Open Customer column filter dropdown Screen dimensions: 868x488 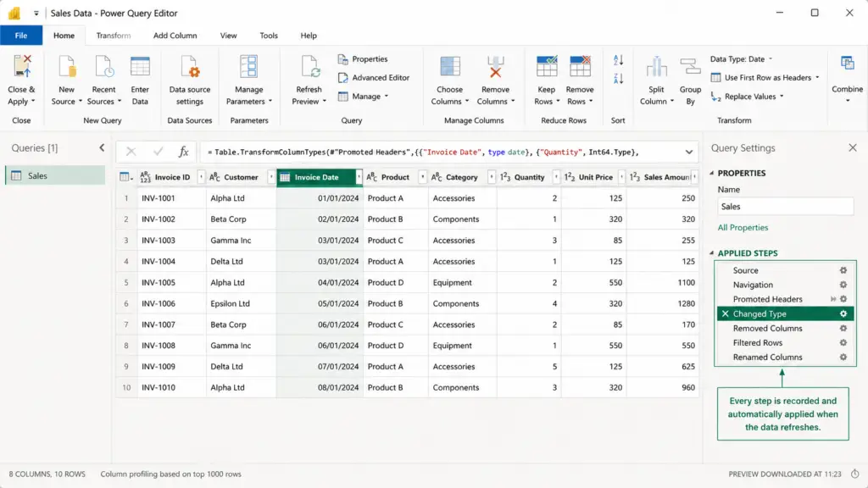[270, 177]
